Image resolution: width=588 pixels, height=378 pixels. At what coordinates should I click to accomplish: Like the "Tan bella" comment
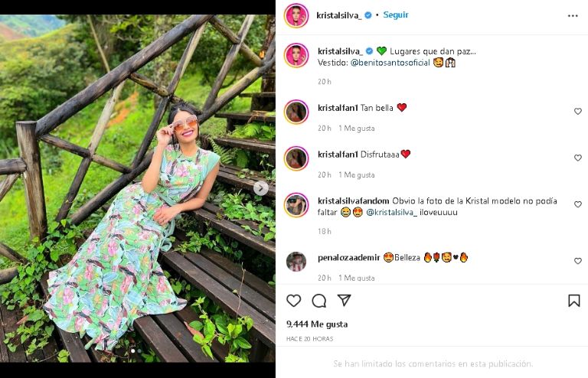pos(578,112)
